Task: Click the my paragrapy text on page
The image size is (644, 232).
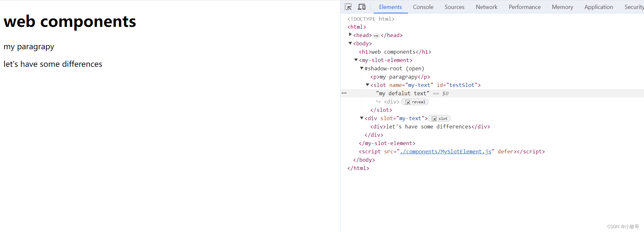Action: [29, 47]
